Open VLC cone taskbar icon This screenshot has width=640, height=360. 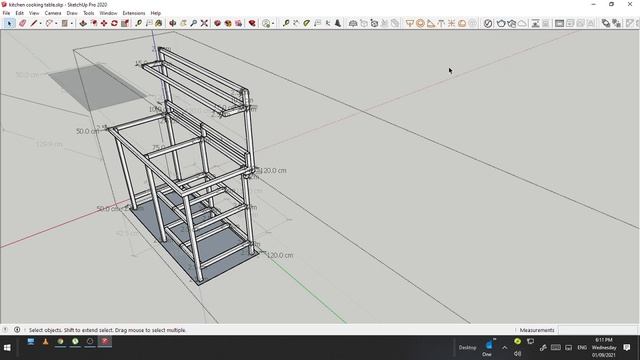(45, 342)
